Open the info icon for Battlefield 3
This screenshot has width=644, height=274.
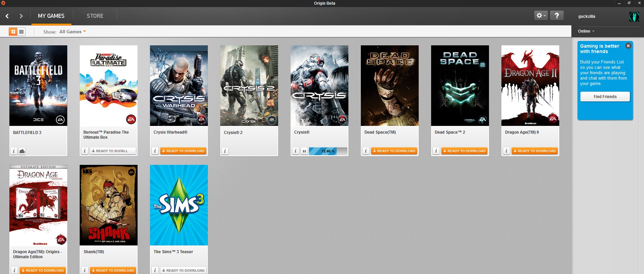[14, 151]
